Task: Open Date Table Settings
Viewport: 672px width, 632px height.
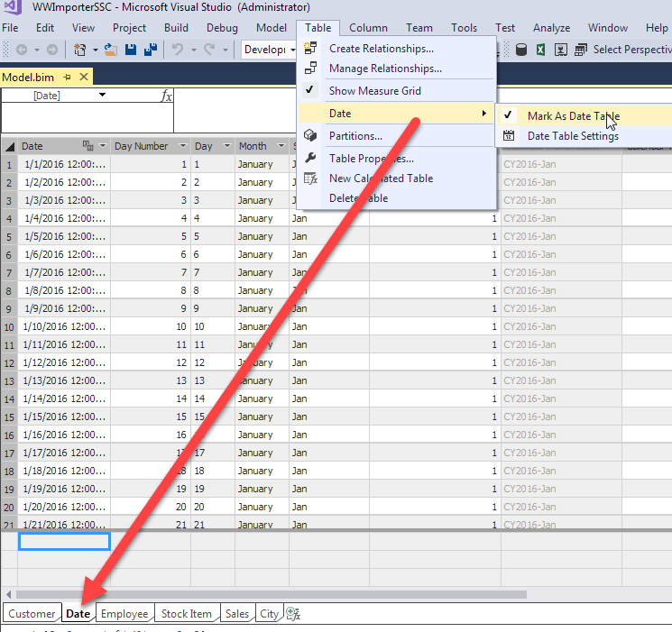Action: [x=573, y=136]
